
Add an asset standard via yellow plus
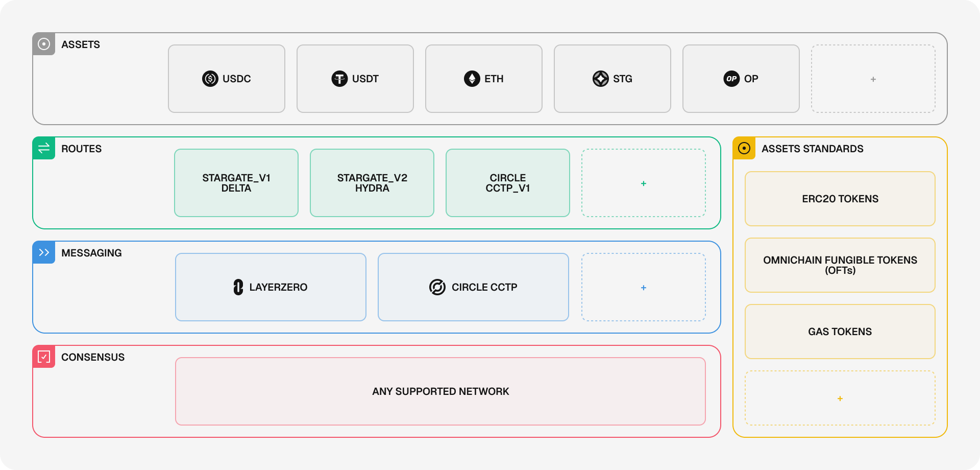tap(840, 398)
